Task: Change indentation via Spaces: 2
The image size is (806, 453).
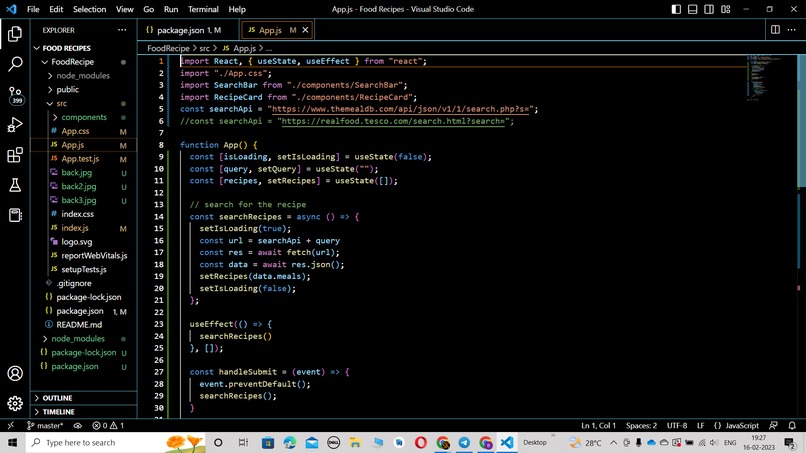Action: [x=641, y=426]
